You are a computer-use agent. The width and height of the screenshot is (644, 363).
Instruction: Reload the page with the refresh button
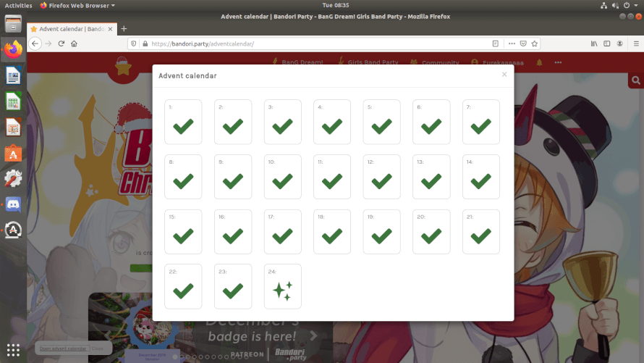tap(62, 44)
